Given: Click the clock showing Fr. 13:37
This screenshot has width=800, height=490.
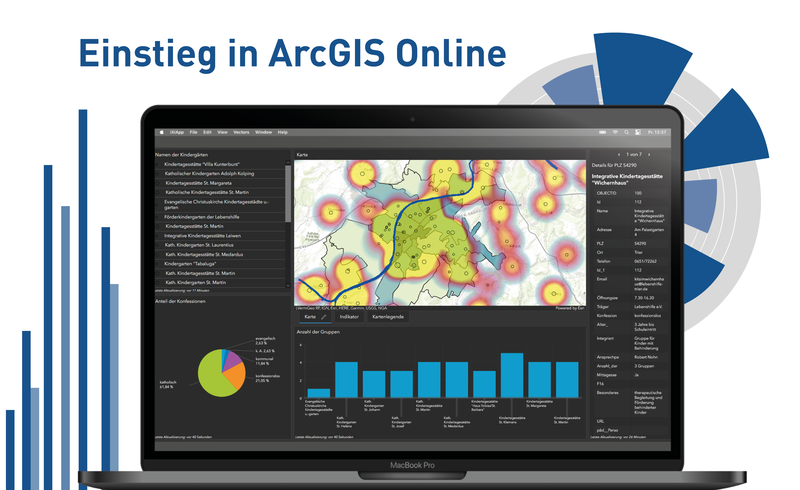Looking at the screenshot, I should click(657, 132).
